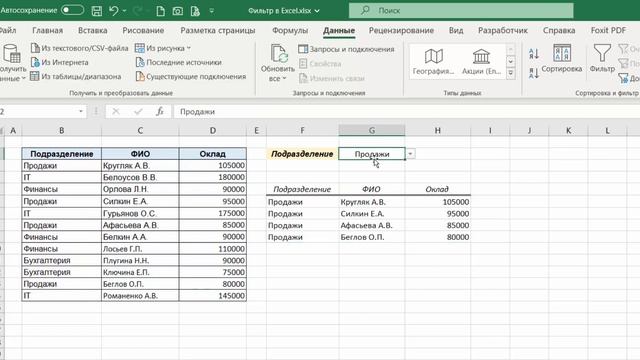Open the Формулы tab
The width and height of the screenshot is (640, 360).
(x=290, y=30)
